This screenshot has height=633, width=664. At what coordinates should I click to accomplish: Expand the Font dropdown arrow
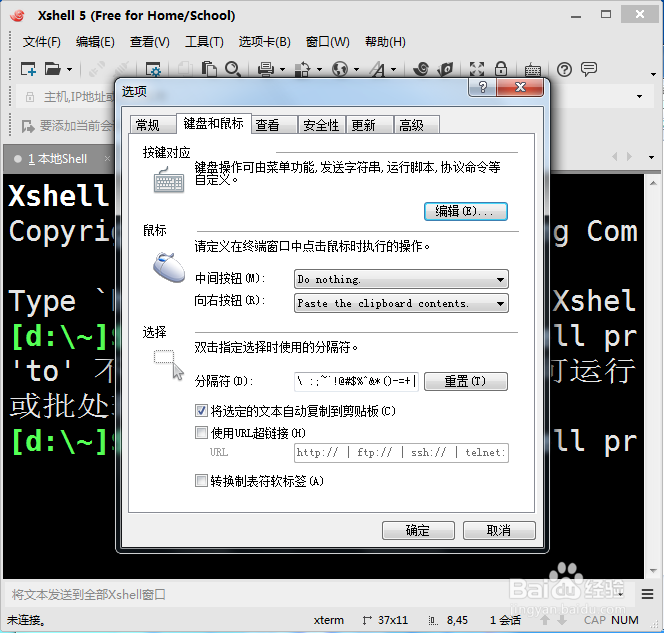coord(393,69)
